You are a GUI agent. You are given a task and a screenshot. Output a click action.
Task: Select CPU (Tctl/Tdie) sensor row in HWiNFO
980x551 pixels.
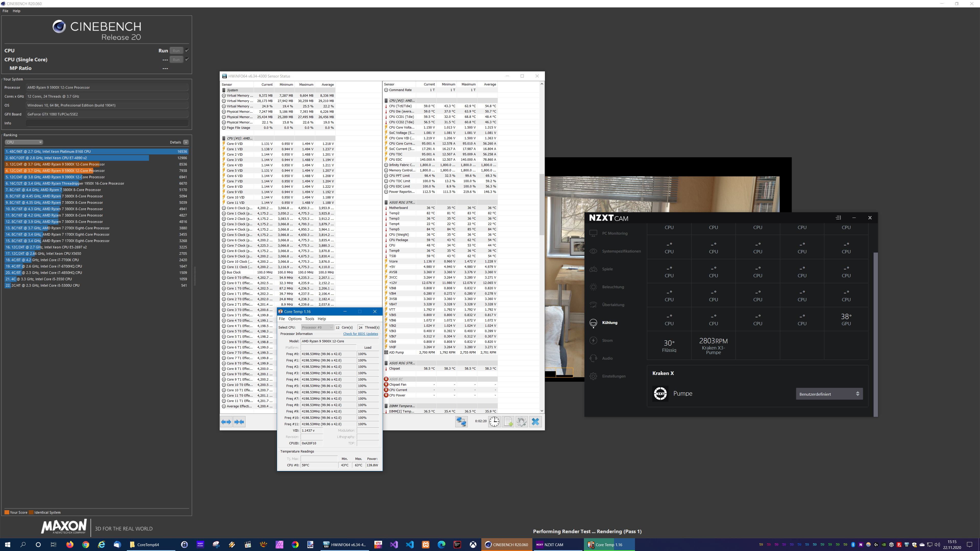pos(440,106)
